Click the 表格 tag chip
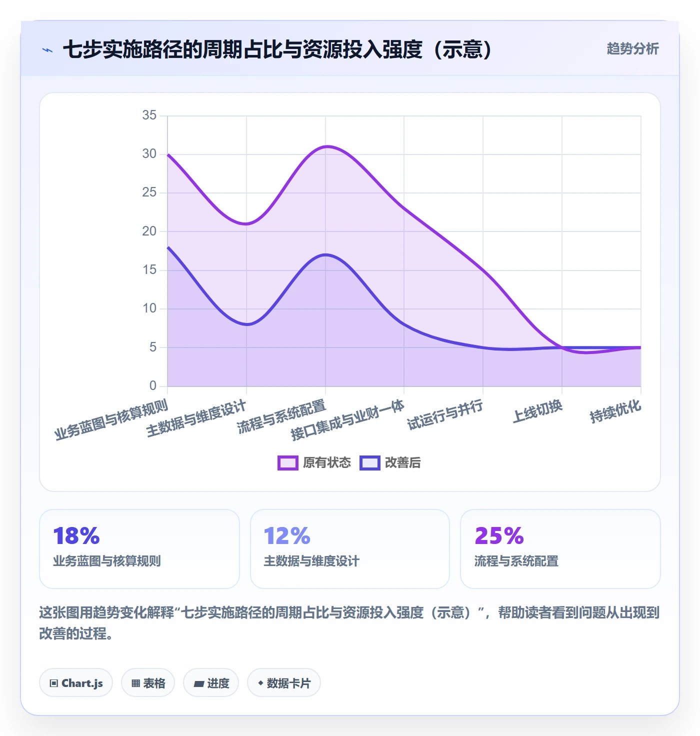The image size is (700, 736). click(148, 682)
